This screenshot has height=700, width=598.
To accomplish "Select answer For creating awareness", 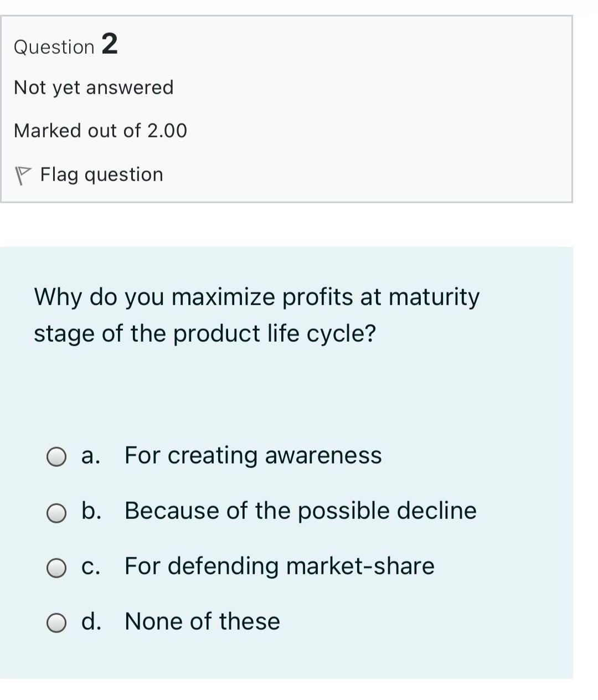I will pos(253,456).
